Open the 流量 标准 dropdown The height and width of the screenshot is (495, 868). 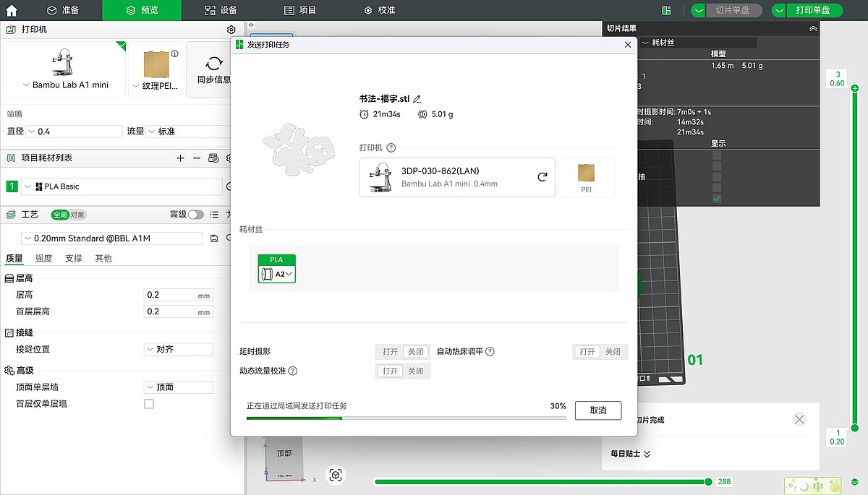coord(189,132)
